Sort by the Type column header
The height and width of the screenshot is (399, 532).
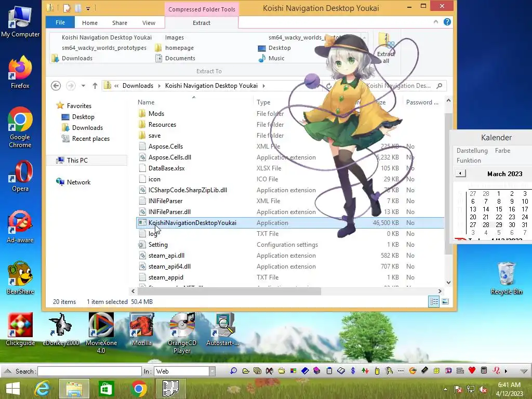(x=263, y=102)
